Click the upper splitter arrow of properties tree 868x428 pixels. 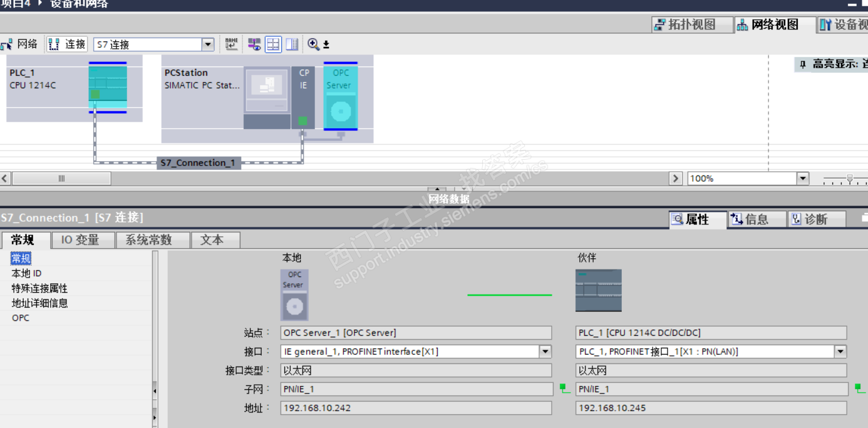pos(155,391)
